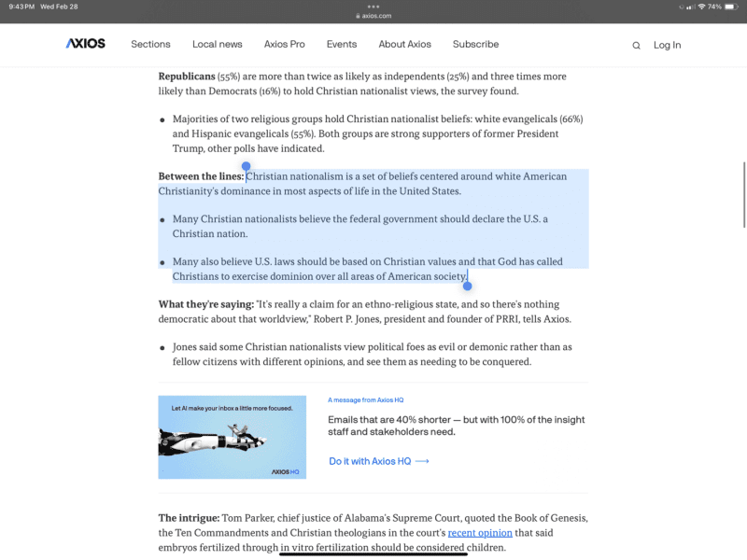Open the Local news menu
The height and width of the screenshot is (560, 747).
(x=217, y=44)
